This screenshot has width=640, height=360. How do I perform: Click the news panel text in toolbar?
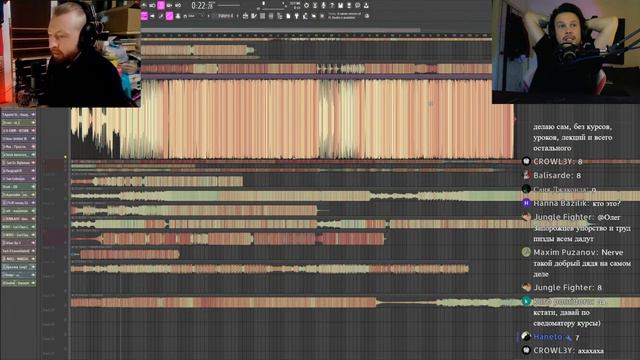tap(344, 16)
